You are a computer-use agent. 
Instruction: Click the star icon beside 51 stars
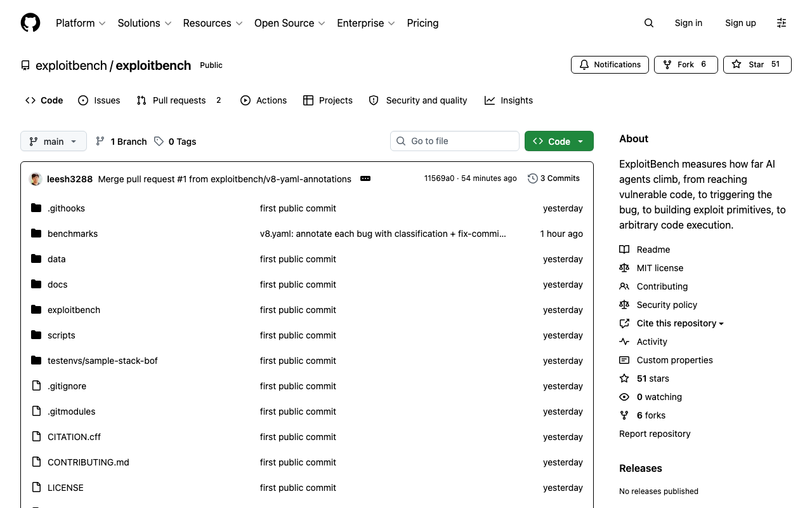pyautogui.click(x=624, y=378)
